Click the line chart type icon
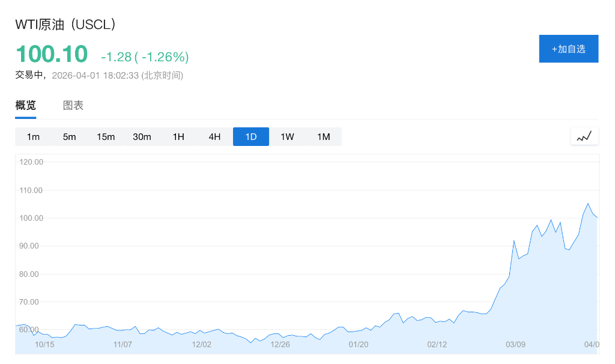This screenshot has width=615, height=364. point(584,136)
